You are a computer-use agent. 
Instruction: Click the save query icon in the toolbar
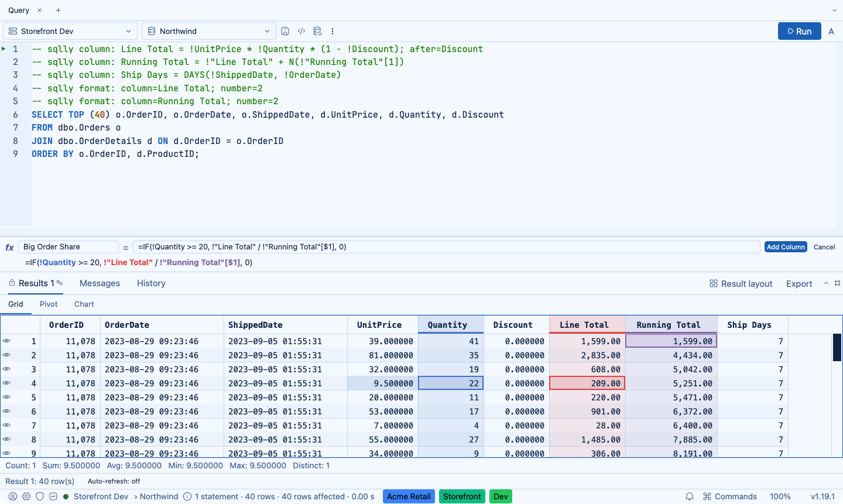click(285, 31)
